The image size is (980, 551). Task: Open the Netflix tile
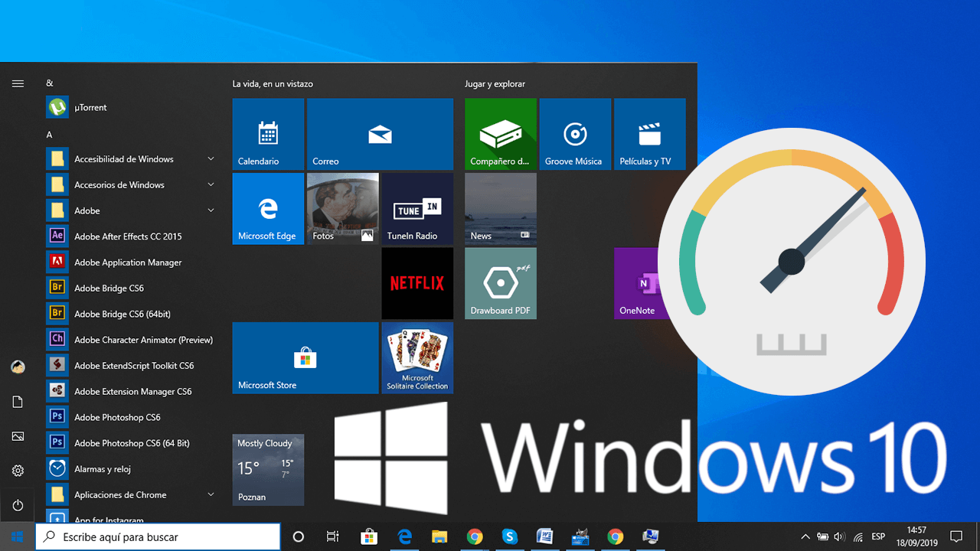coord(417,283)
